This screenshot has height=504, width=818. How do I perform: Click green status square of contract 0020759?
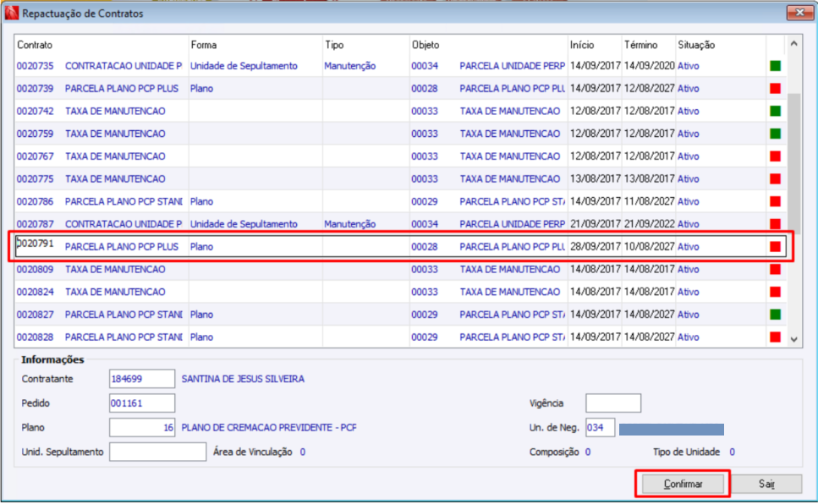click(x=775, y=134)
